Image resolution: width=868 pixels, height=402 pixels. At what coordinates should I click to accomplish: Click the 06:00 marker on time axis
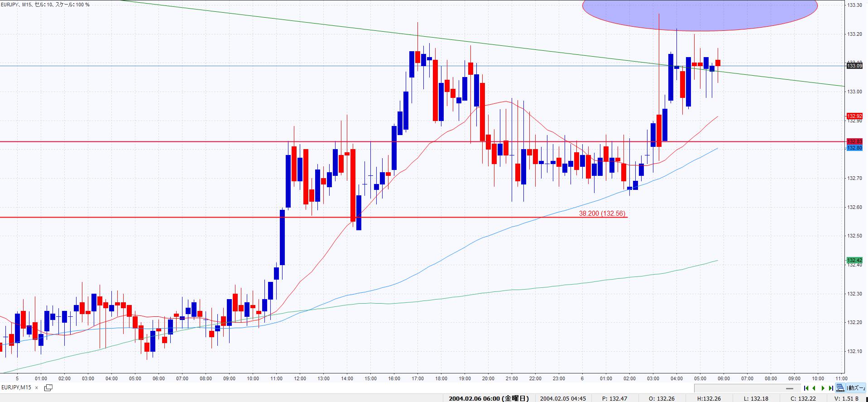724,378
